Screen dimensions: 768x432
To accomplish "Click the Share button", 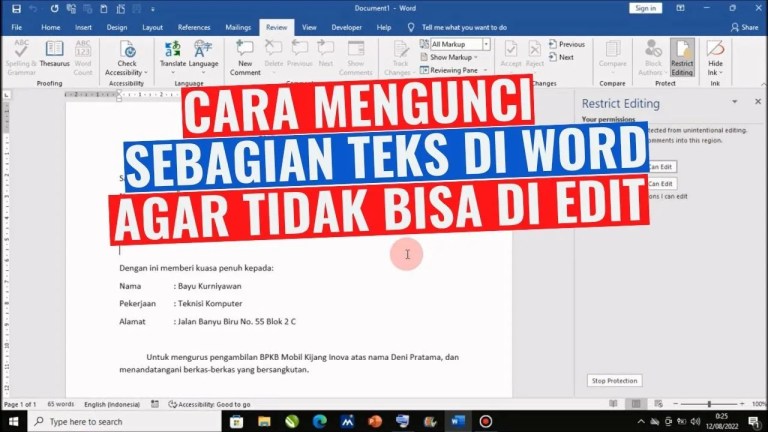I will pos(744,27).
